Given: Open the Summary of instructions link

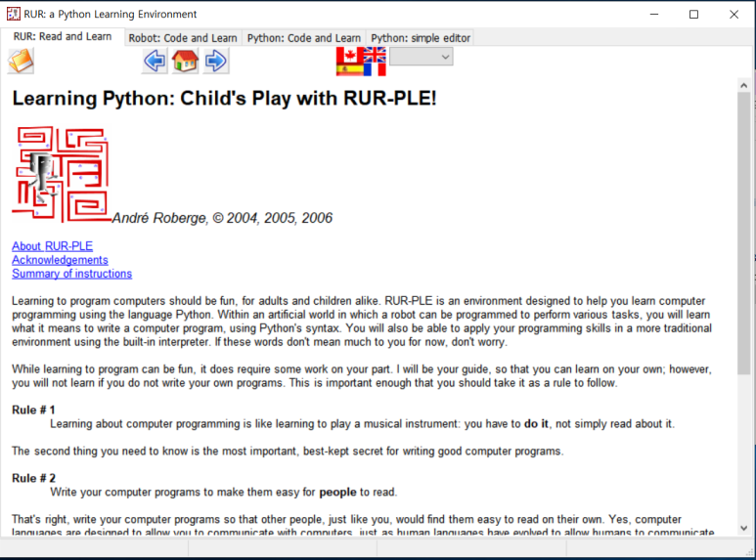Looking at the screenshot, I should pos(71,274).
